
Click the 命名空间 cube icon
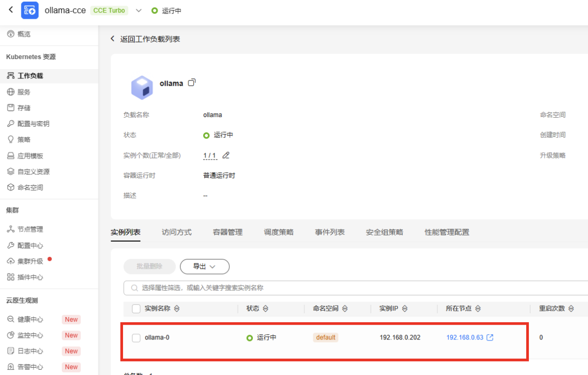(x=10, y=187)
